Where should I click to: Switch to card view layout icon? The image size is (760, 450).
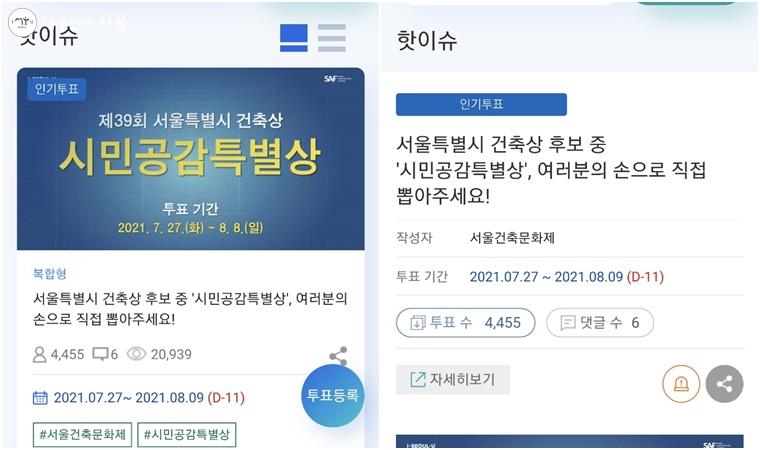tap(294, 38)
